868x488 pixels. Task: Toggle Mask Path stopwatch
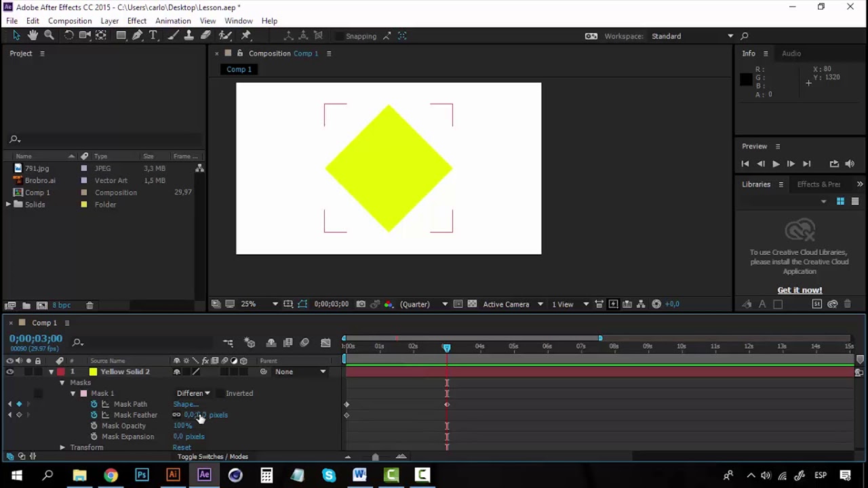(x=94, y=404)
